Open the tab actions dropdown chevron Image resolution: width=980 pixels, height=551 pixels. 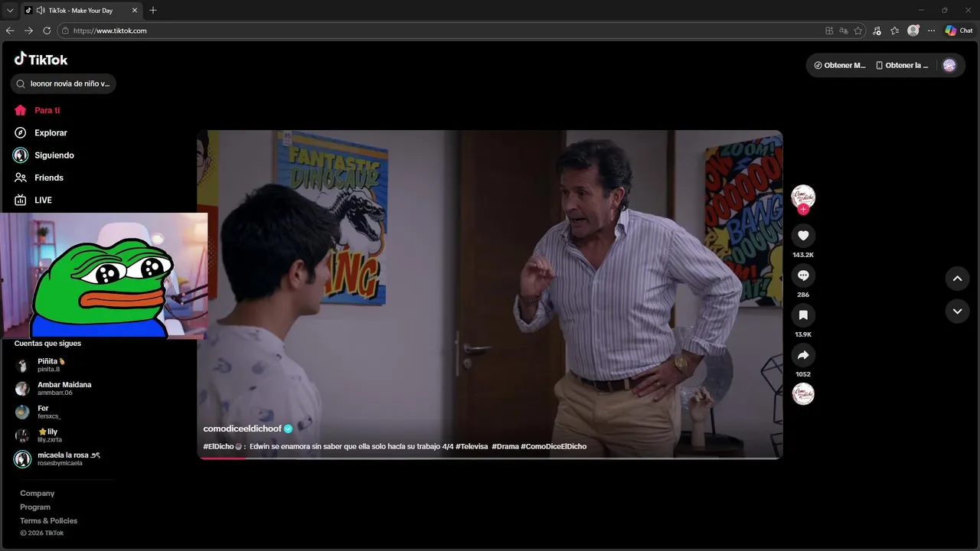10,10
